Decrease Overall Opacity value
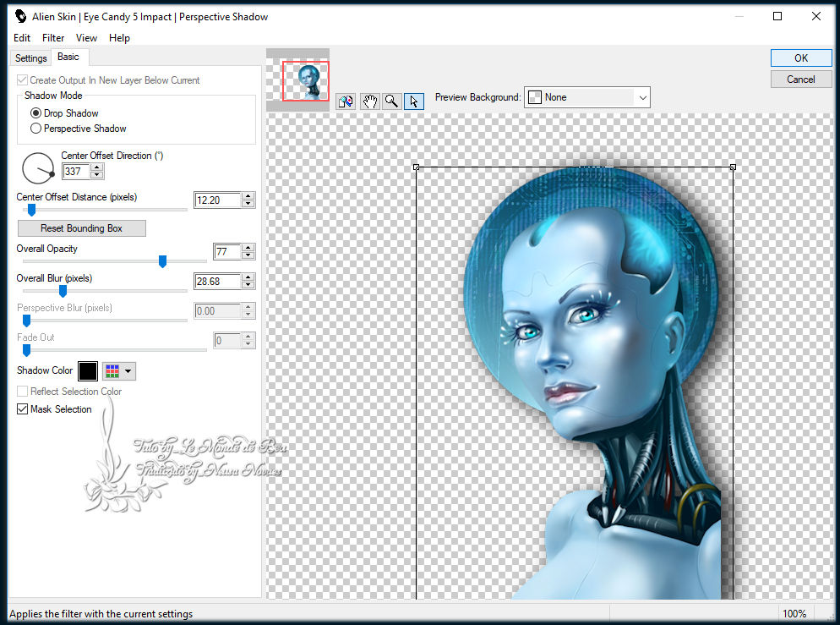 [x=248, y=255]
